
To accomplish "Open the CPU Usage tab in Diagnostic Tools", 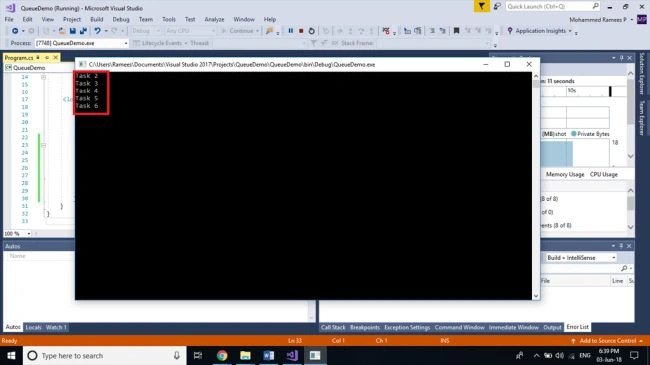I will 604,174.
